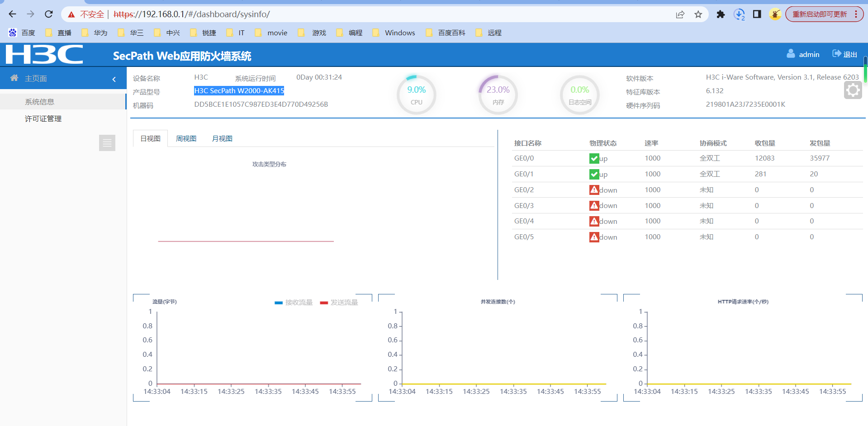868x426 pixels.
Task: Open 许可证管理 in the sidebar
Action: [43, 119]
